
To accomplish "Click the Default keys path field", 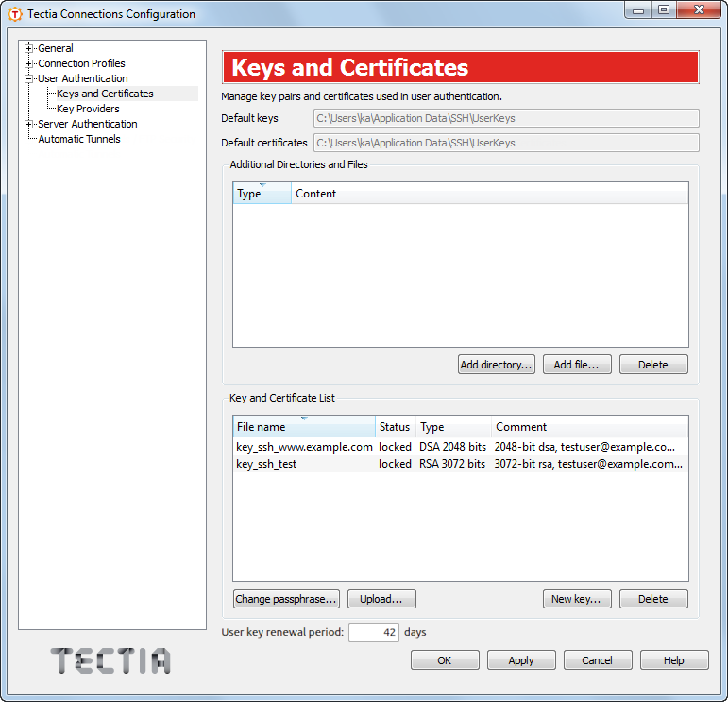I will click(x=506, y=118).
